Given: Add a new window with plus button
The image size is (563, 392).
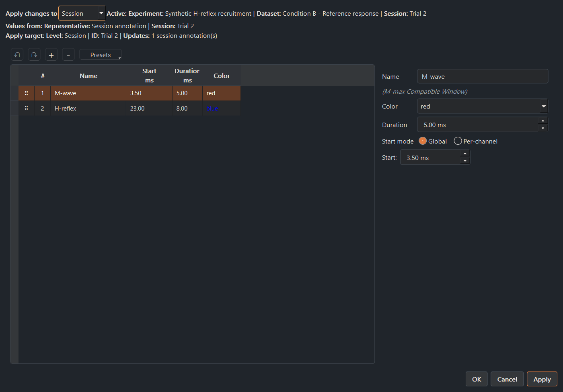Looking at the screenshot, I should tap(51, 55).
